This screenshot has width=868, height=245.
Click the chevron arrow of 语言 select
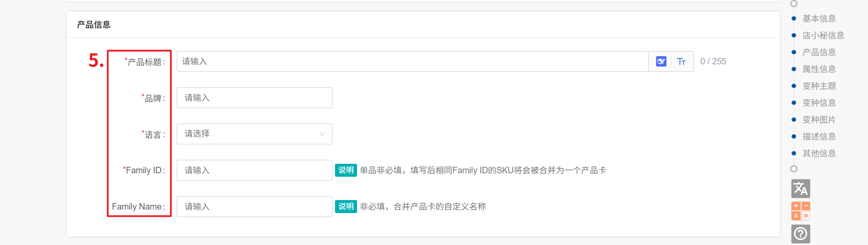[322, 134]
